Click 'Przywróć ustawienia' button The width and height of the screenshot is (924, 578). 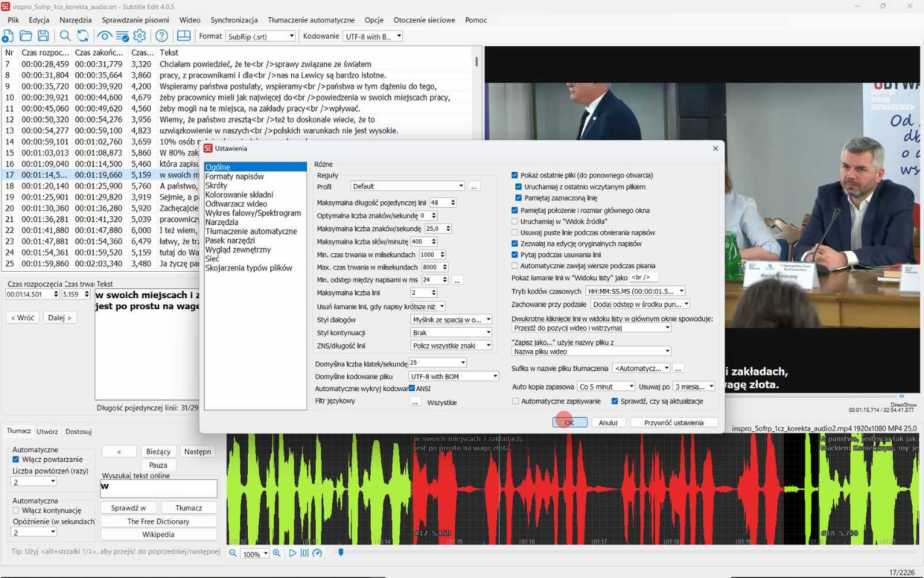click(674, 423)
